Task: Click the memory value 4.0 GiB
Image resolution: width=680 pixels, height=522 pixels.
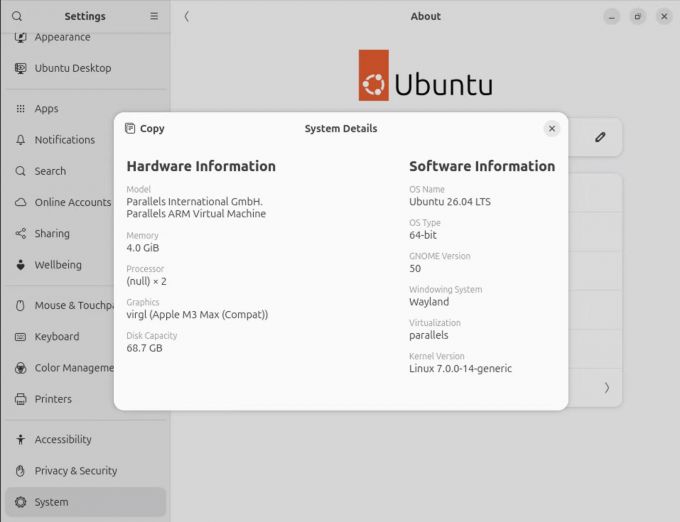Action: pos(143,248)
